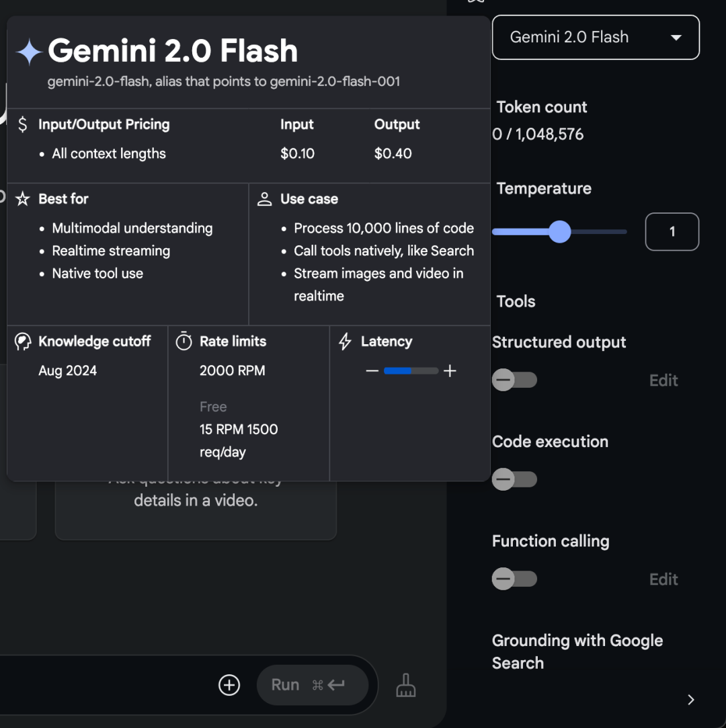Edit the Structured output schema
The width and height of the screenshot is (726, 728).
pos(663,380)
